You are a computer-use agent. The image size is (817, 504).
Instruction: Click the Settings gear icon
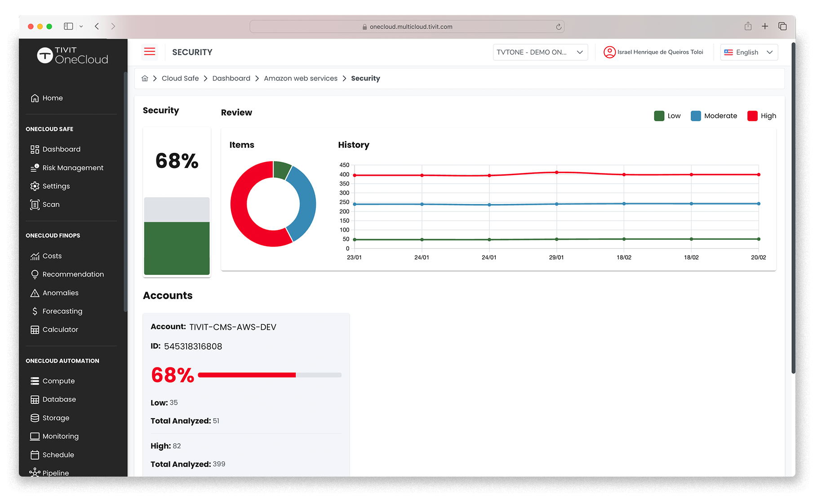pos(35,186)
